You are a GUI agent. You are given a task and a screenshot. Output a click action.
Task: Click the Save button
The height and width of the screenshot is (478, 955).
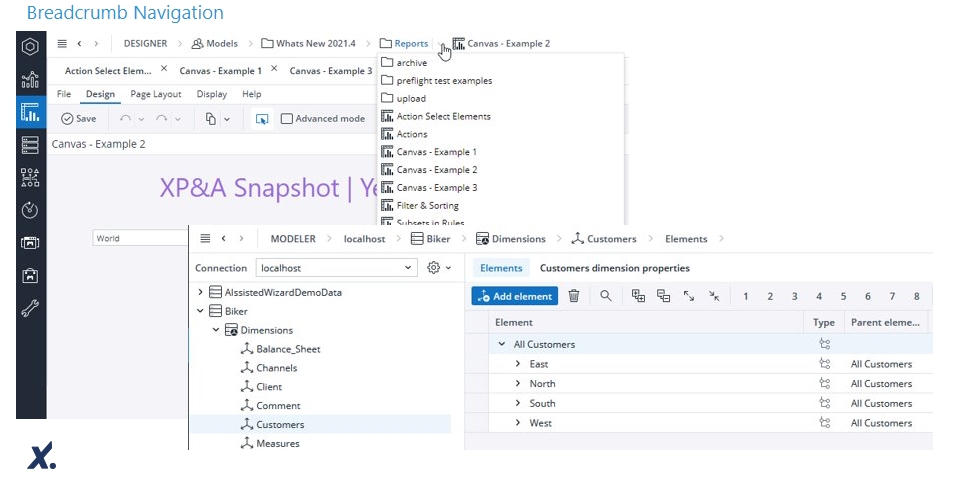(x=78, y=118)
